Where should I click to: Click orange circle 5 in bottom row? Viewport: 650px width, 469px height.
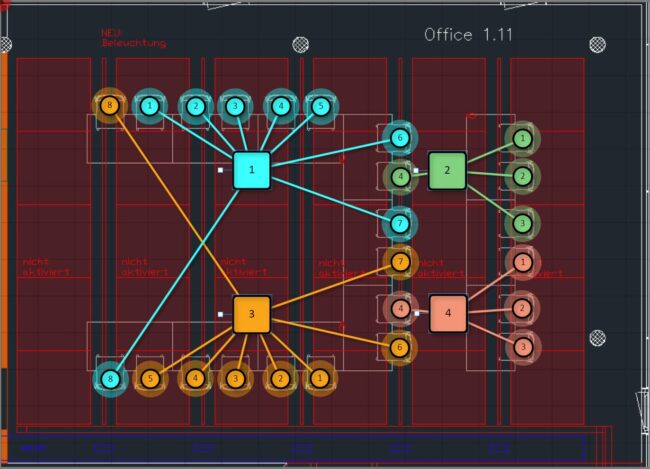(150, 379)
